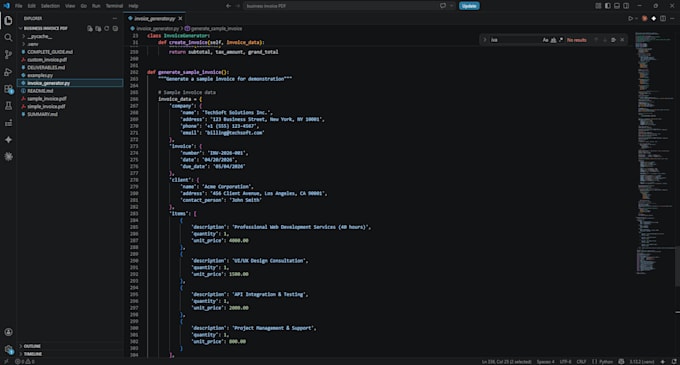The width and height of the screenshot is (680, 365).
Task: Open the Source Control view
Action: (x=8, y=55)
